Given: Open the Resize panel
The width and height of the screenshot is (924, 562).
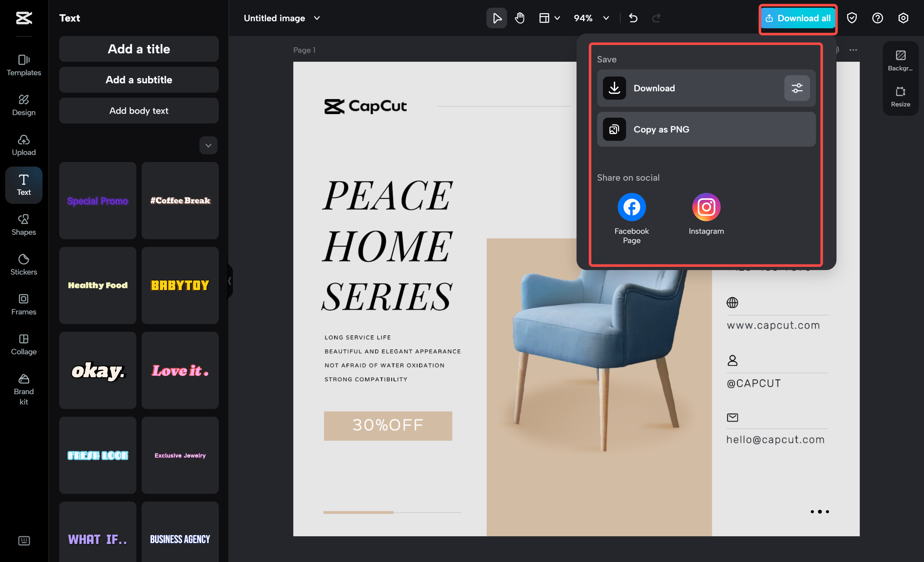Looking at the screenshot, I should pyautogui.click(x=900, y=96).
